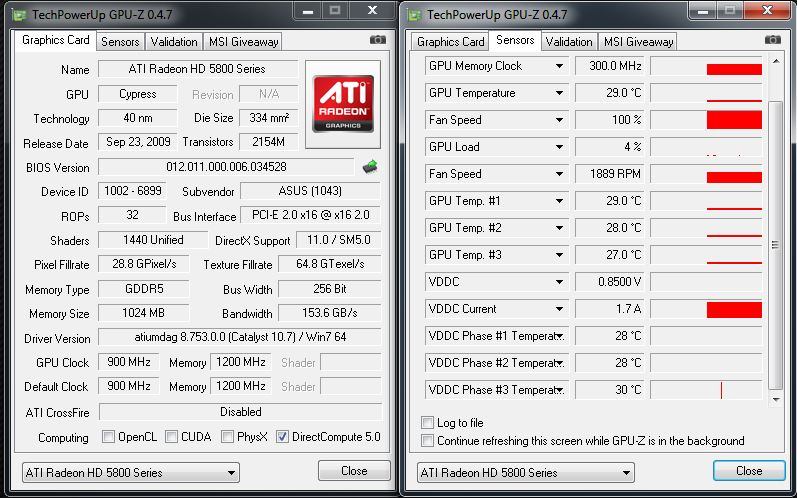The width and height of the screenshot is (797, 498).
Task: Click Close button in Sensors window
Action: point(749,471)
